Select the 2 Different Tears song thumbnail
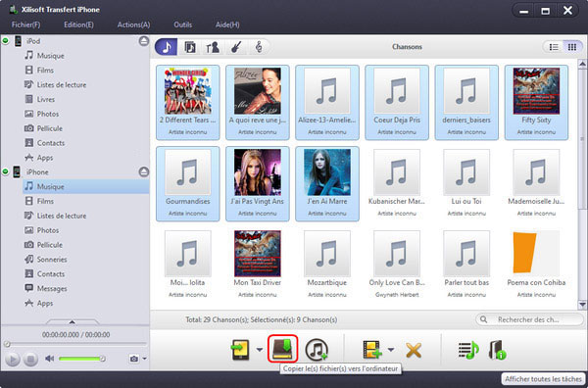 pyautogui.click(x=187, y=102)
